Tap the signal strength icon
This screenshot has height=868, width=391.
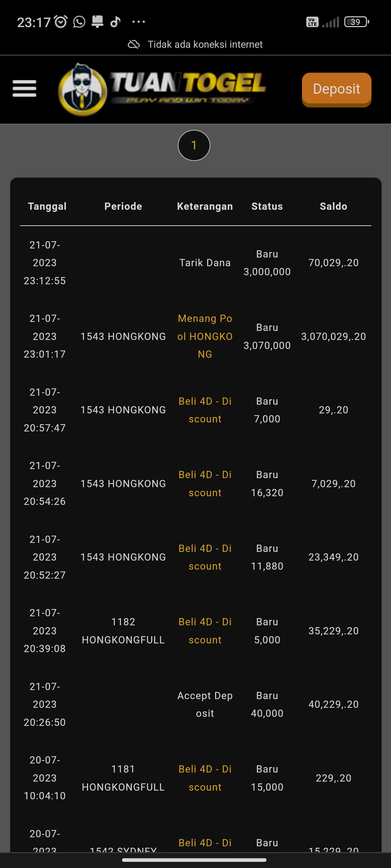pyautogui.click(x=331, y=22)
